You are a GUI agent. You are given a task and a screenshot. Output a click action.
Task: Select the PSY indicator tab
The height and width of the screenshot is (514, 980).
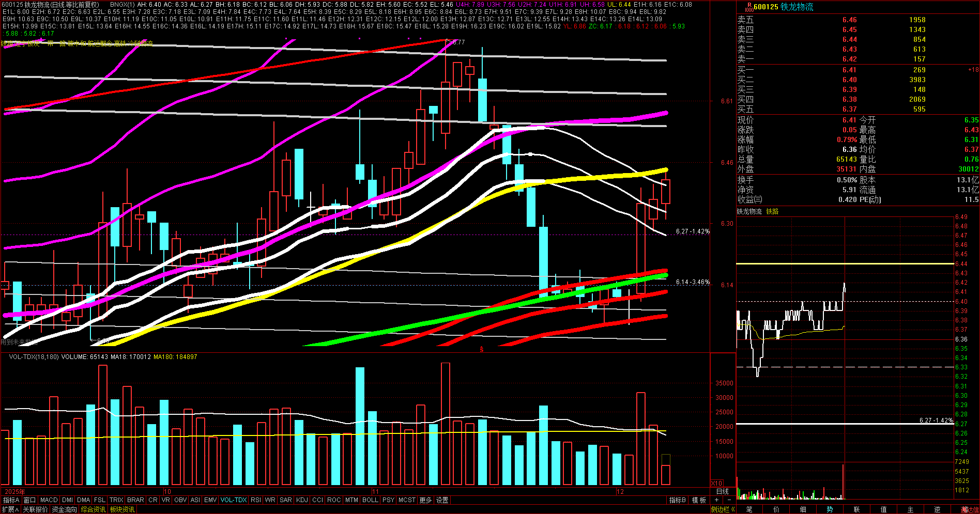coord(389,500)
